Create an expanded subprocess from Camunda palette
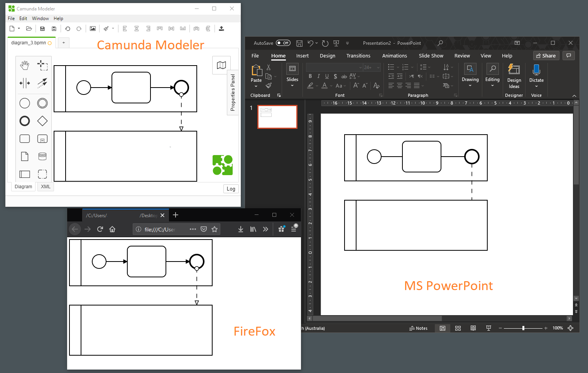 tap(42, 138)
